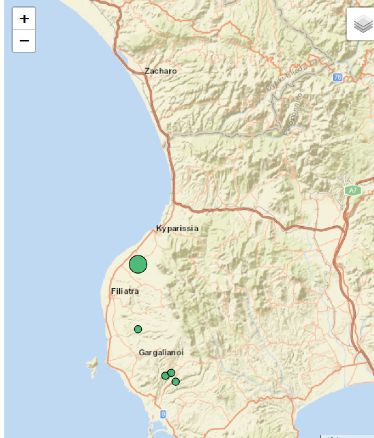Click the Filiatra town label
374x438 pixels.
125,291
